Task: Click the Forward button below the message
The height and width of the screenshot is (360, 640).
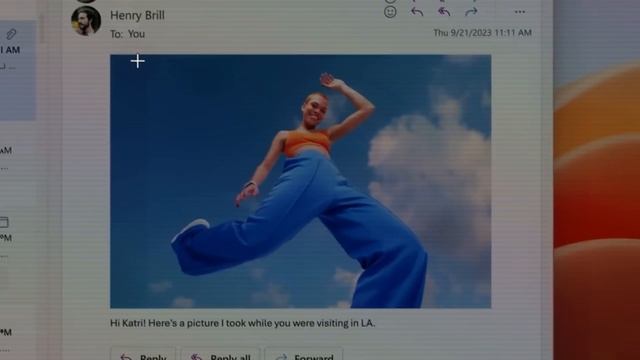Action: pos(304,354)
